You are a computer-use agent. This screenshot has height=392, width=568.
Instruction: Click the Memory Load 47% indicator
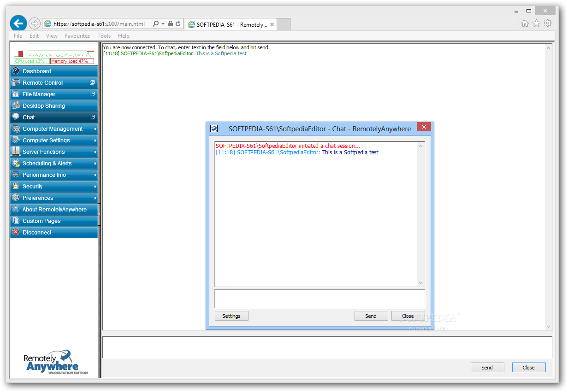tap(72, 61)
